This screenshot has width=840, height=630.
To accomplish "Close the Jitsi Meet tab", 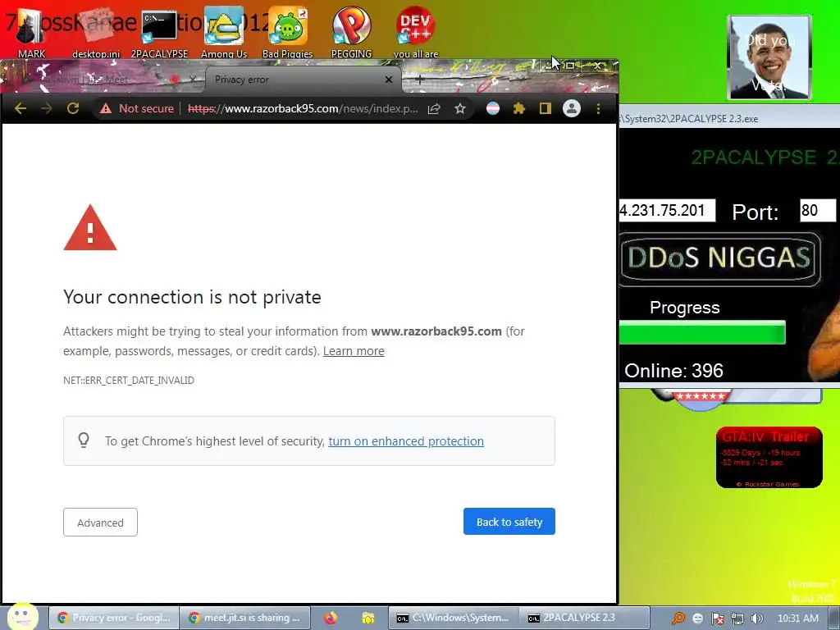I will tap(193, 80).
